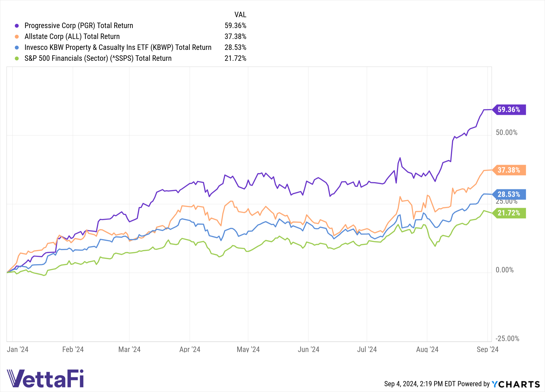Click the Apr '24 x-axis label
This screenshot has height=392, width=545.
point(190,349)
